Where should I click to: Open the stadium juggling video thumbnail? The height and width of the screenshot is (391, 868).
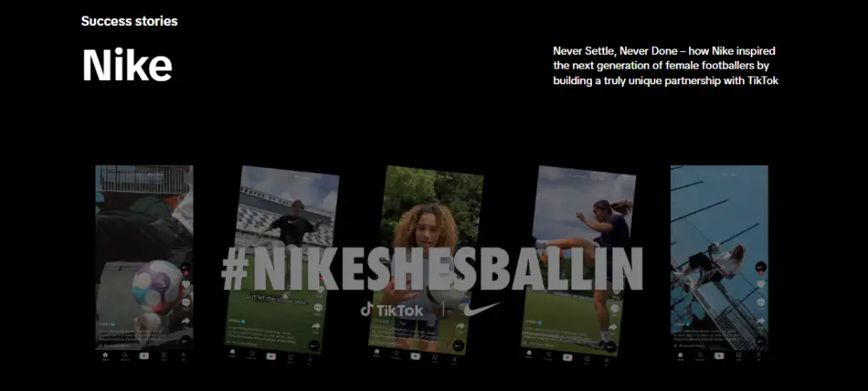coord(280,267)
